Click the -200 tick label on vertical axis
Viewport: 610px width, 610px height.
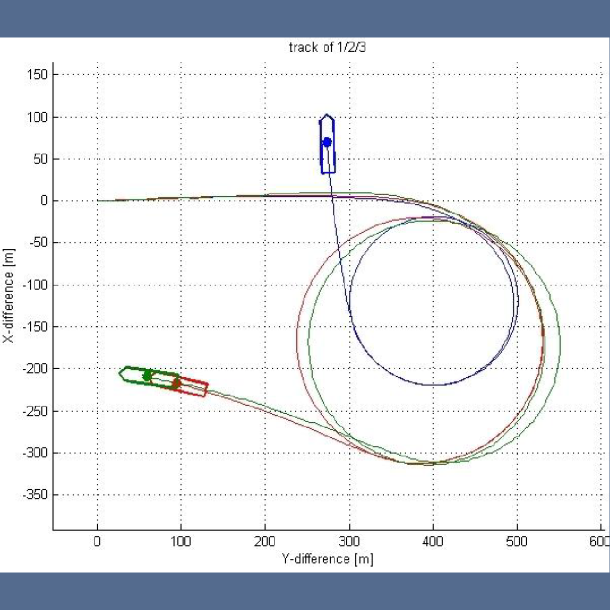(x=34, y=369)
